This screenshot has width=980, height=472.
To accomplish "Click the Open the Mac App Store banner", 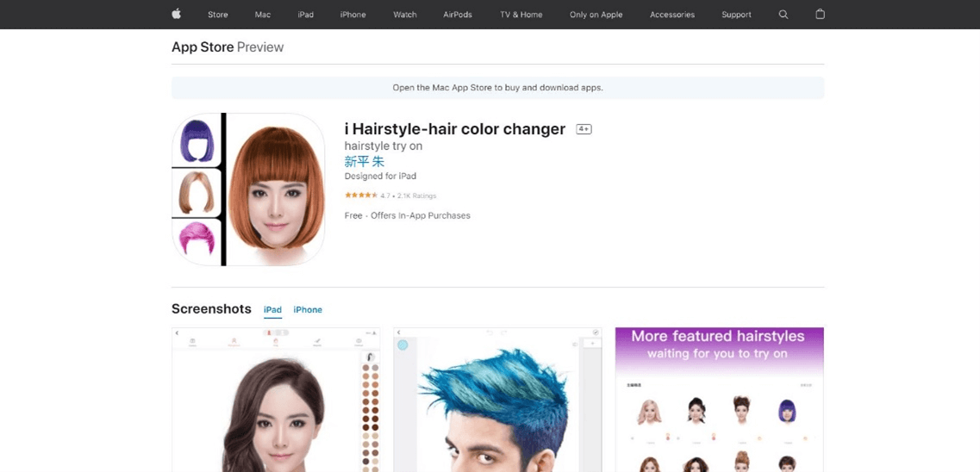I will click(x=497, y=88).
